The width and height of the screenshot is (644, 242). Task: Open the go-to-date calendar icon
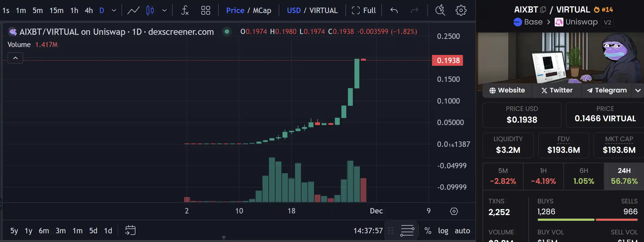tap(130, 230)
